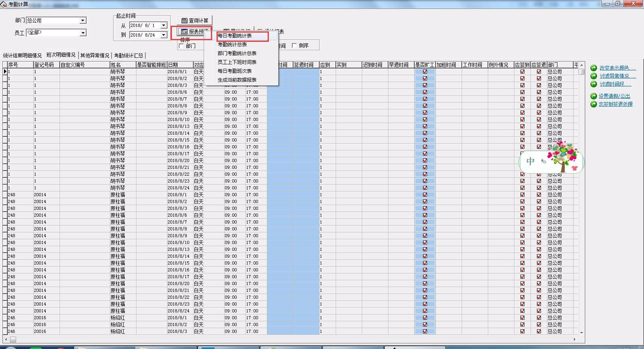Click the vertical scrollbar up arrow
This screenshot has width=644, height=349.
582,65
